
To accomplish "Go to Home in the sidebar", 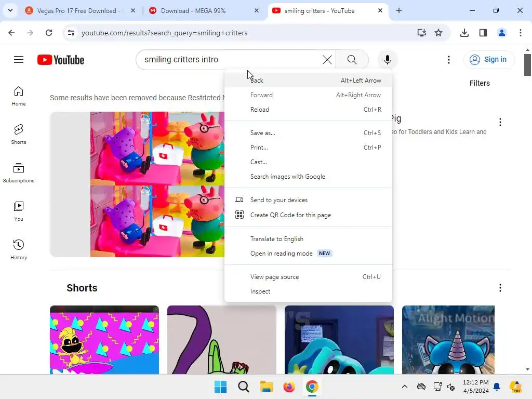I will click(x=19, y=96).
